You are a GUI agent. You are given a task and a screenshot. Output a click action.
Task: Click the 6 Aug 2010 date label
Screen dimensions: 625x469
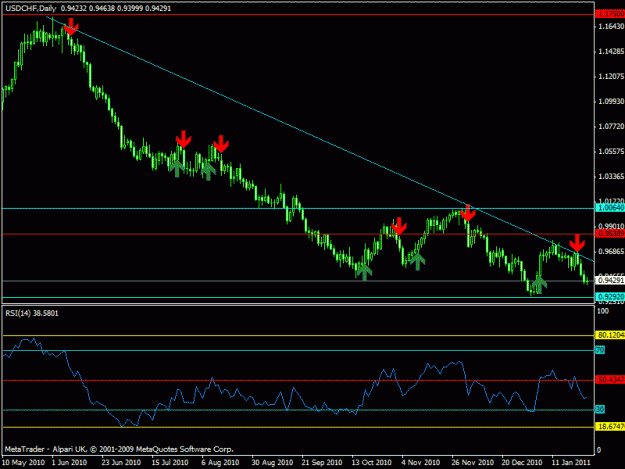coord(220,463)
